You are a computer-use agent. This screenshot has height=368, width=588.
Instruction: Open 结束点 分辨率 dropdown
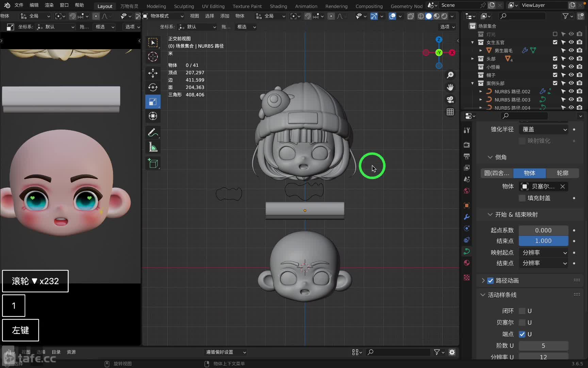click(x=544, y=263)
